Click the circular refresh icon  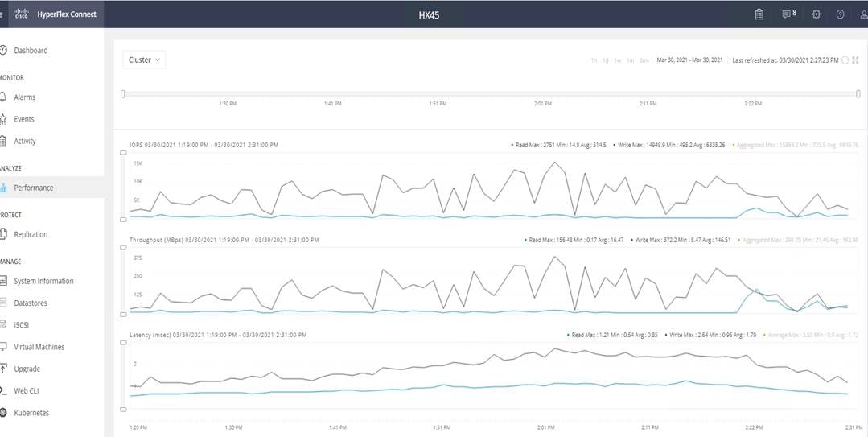845,60
